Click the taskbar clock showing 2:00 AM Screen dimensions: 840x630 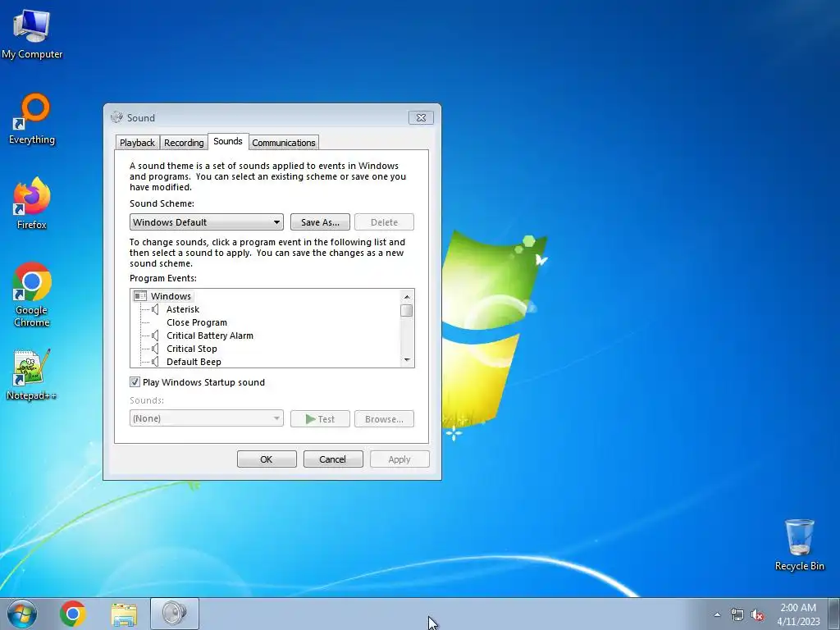coord(798,614)
